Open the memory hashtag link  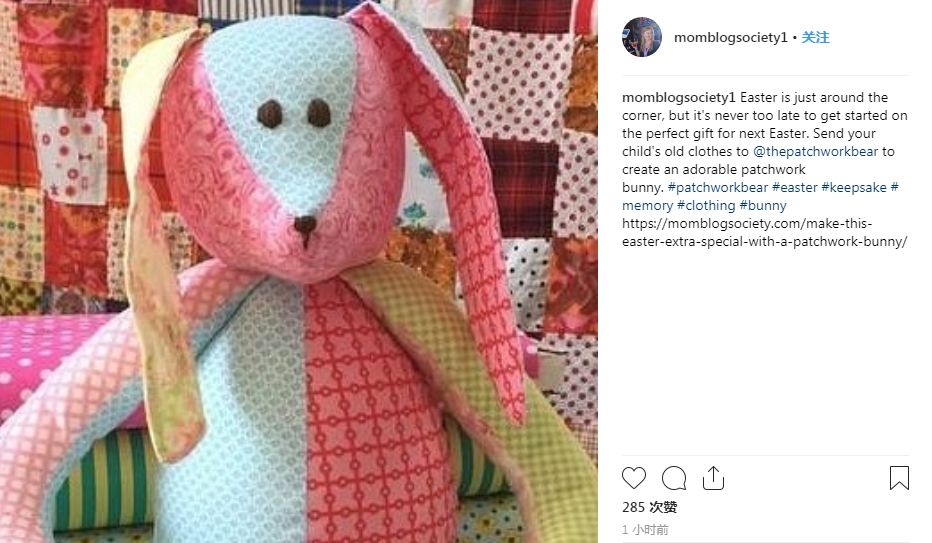coord(647,206)
